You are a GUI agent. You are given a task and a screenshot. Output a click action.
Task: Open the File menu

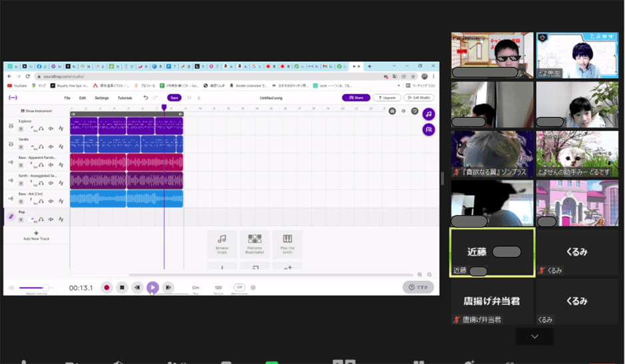tap(67, 98)
